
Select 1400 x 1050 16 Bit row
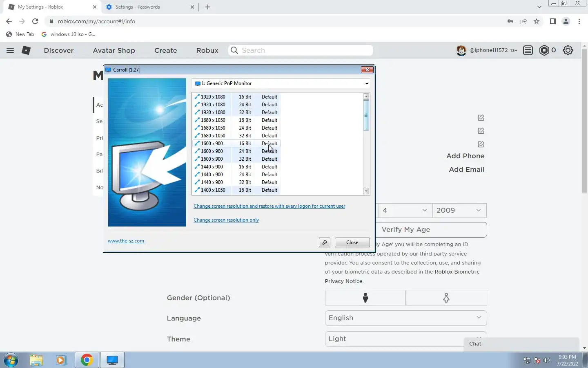coord(236,190)
